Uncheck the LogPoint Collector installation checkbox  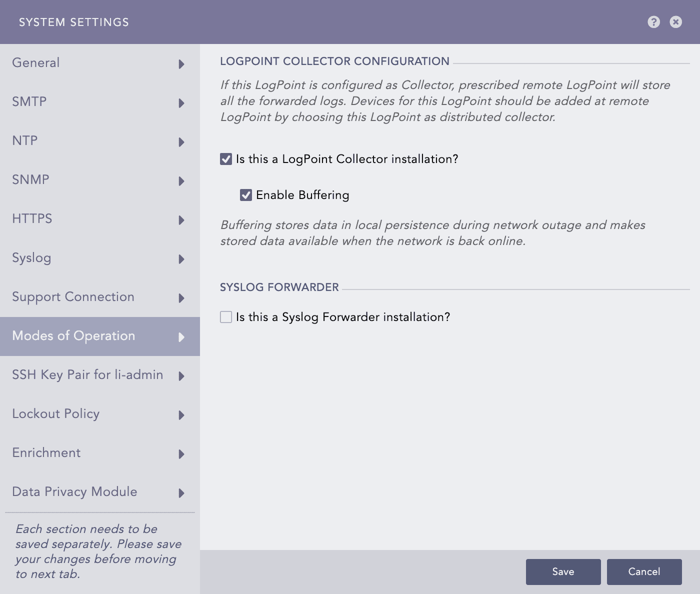[x=226, y=159]
